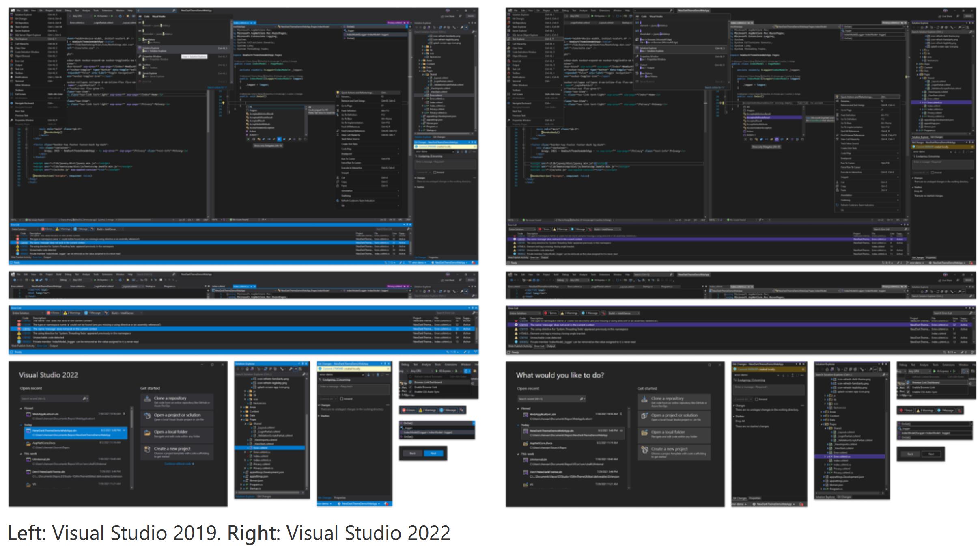Switch to Output tab in VS 2019 cropped Error List
Screen dimensions: 980x551
[x=54, y=346]
